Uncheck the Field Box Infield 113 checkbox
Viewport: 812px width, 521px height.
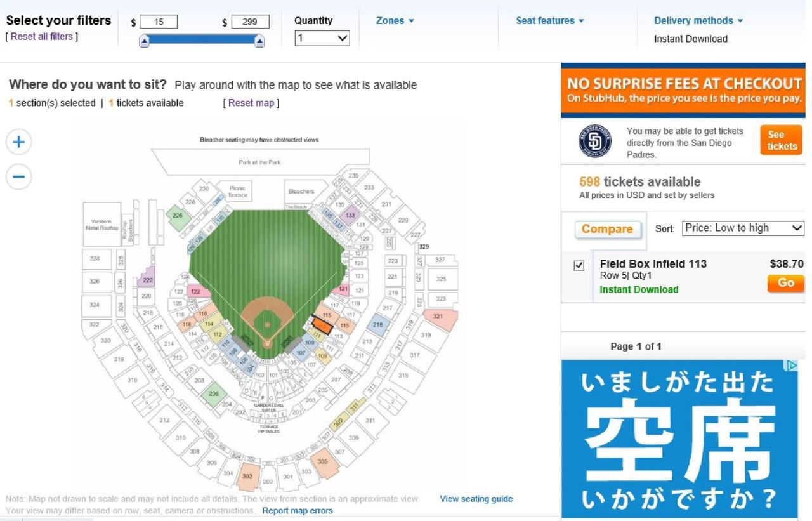[579, 266]
